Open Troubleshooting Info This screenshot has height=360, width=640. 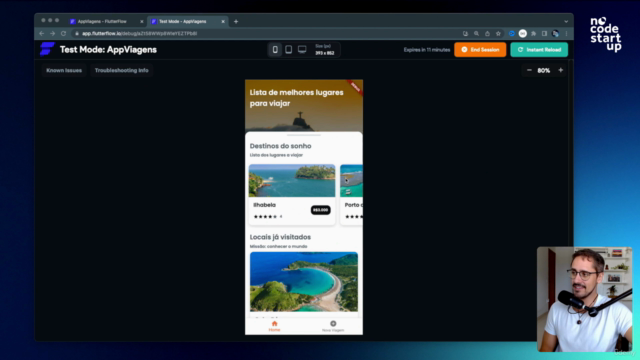(122, 70)
